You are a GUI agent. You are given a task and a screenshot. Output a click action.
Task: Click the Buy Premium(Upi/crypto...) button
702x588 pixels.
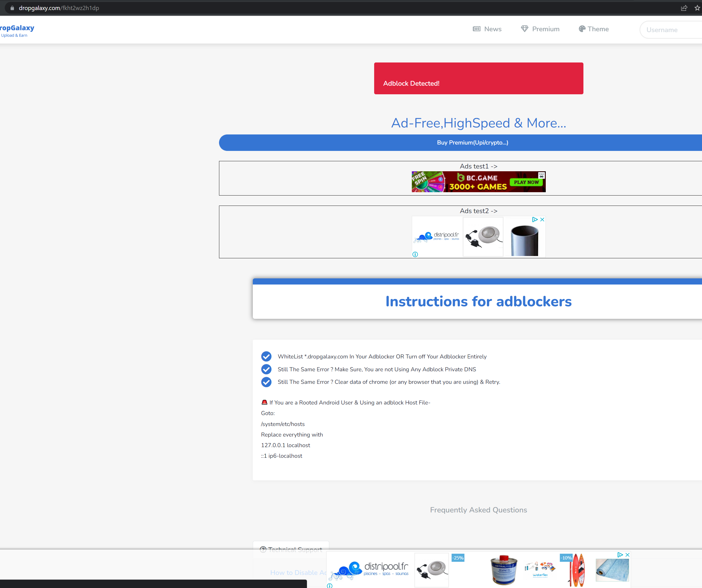tap(472, 143)
